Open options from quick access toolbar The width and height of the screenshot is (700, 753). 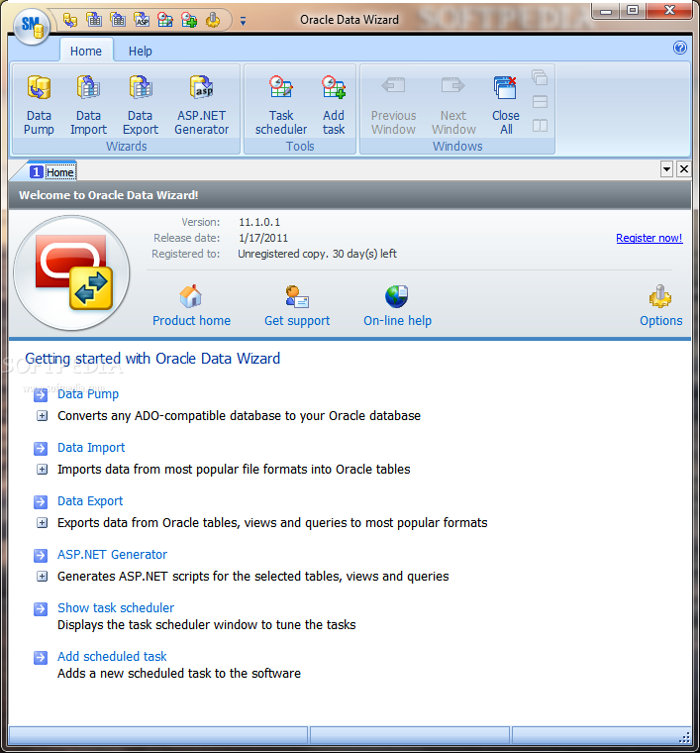click(213, 20)
